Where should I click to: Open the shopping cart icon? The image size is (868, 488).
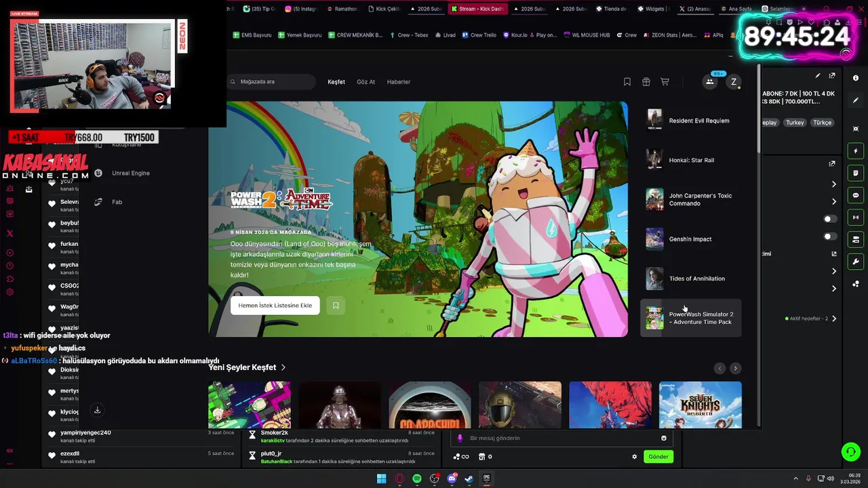click(x=665, y=82)
